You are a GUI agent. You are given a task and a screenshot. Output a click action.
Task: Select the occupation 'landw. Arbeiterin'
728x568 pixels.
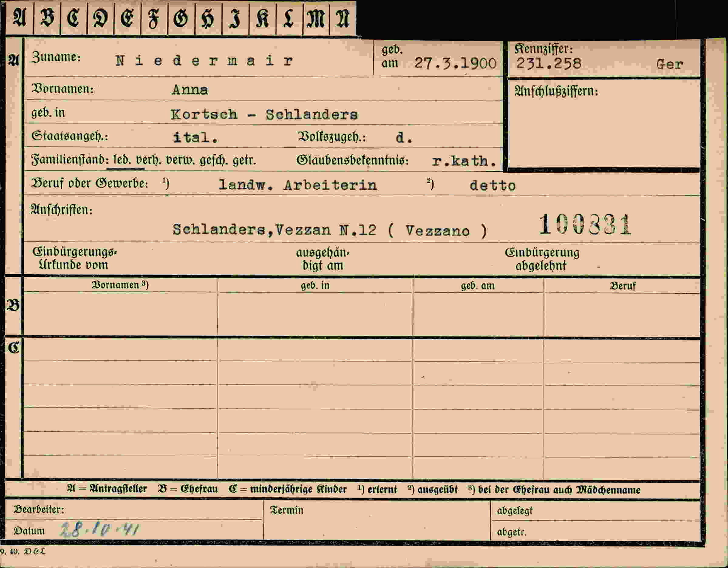(x=298, y=185)
